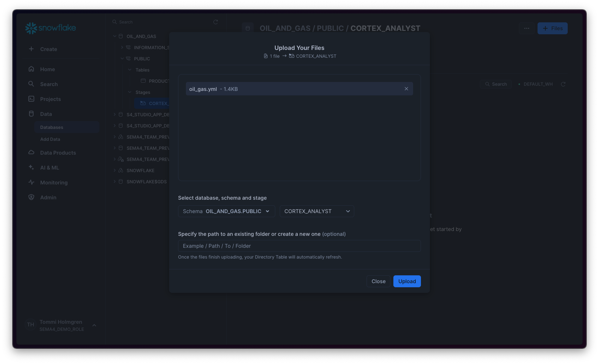Image resolution: width=599 pixels, height=364 pixels.
Task: Click the AI & ML sparkle icon
Action: (x=31, y=167)
